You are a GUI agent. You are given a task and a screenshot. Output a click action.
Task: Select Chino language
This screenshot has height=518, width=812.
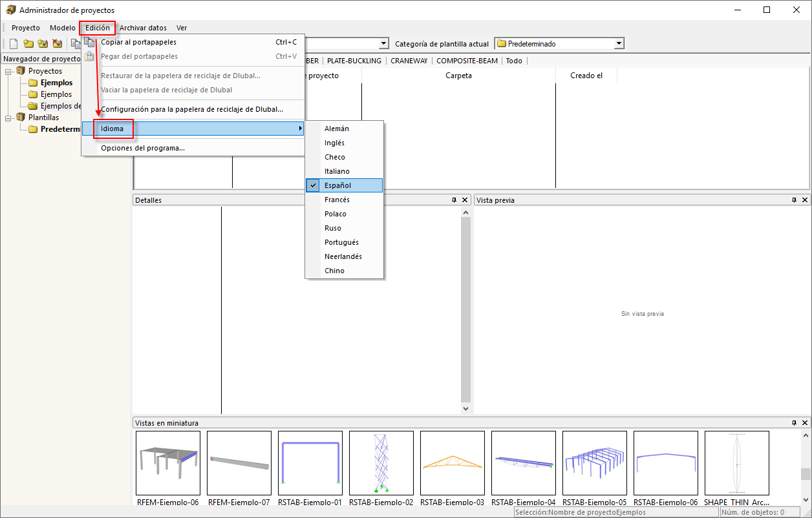pyautogui.click(x=345, y=271)
